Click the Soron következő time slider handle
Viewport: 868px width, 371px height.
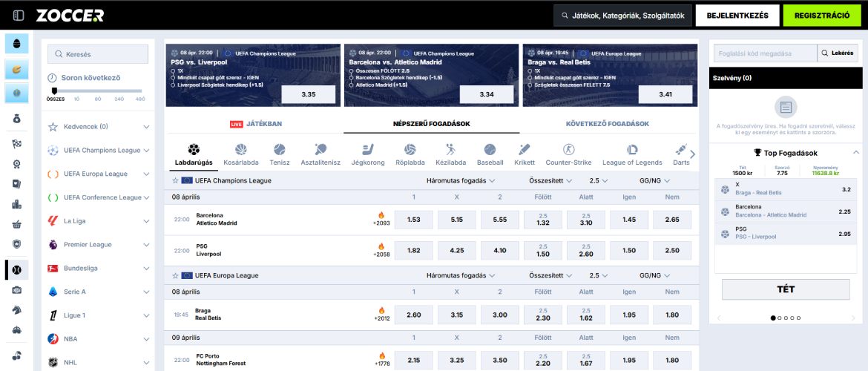point(54,91)
